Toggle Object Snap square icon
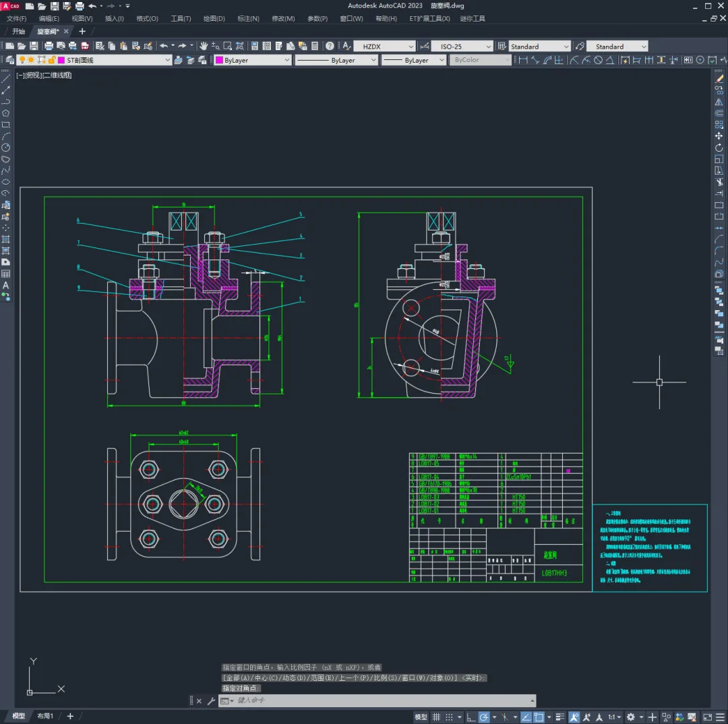Screen dimensions: 728x724 click(x=539, y=717)
